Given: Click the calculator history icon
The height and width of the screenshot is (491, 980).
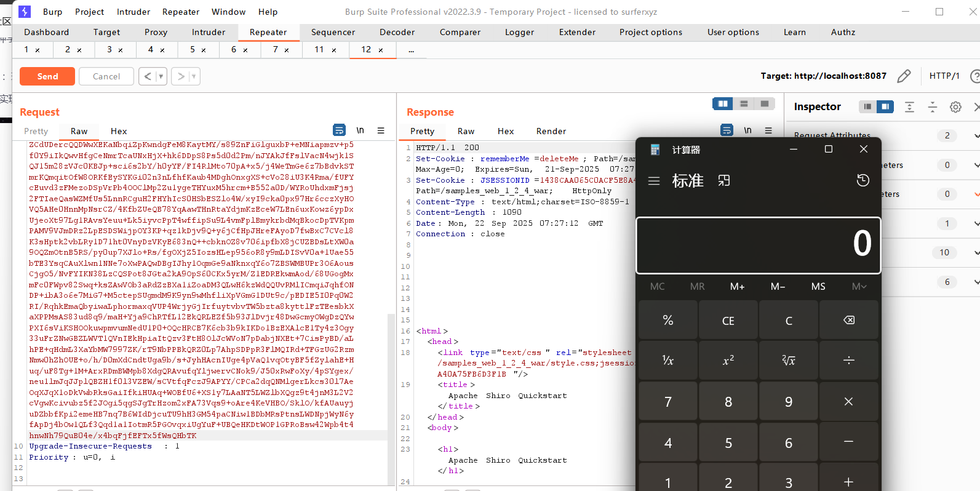Looking at the screenshot, I should click(862, 180).
